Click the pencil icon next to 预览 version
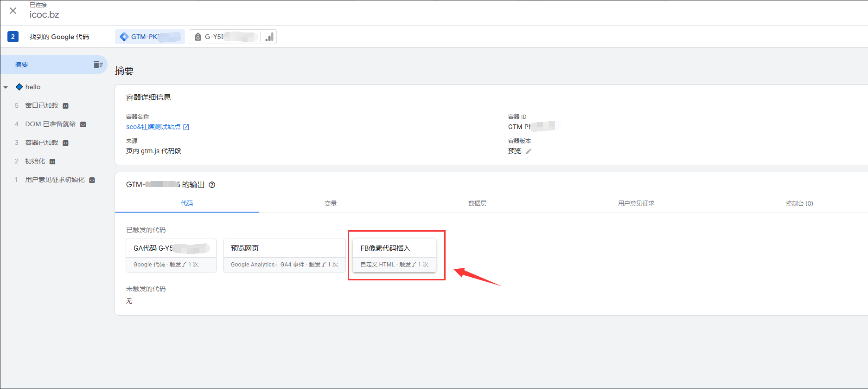868x389 pixels. (529, 151)
